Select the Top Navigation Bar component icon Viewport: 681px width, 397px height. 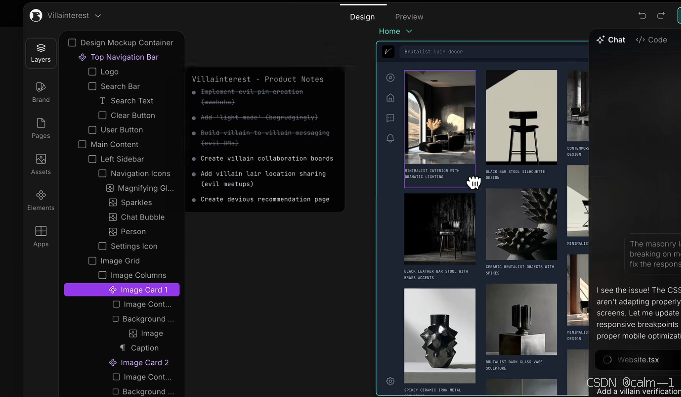point(82,57)
